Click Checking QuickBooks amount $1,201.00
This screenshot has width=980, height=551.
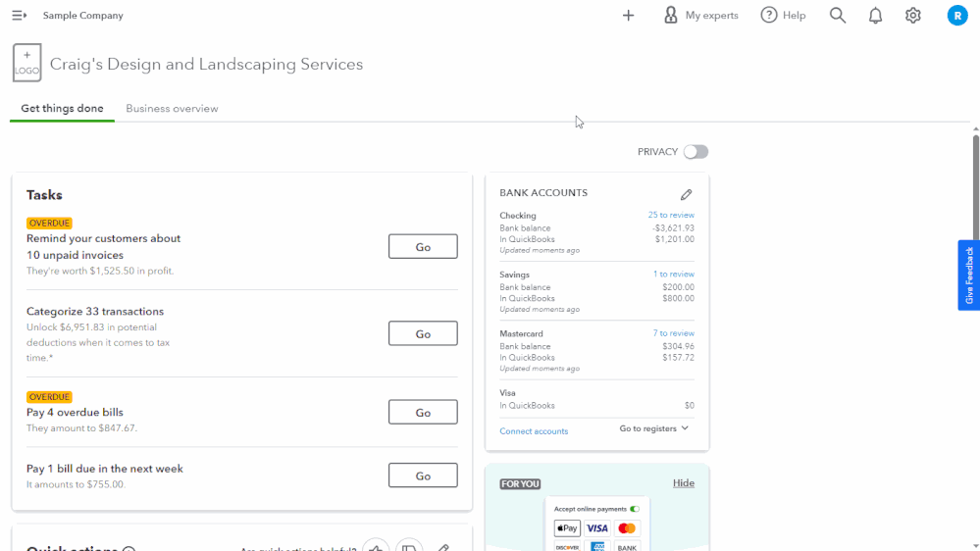tap(674, 239)
